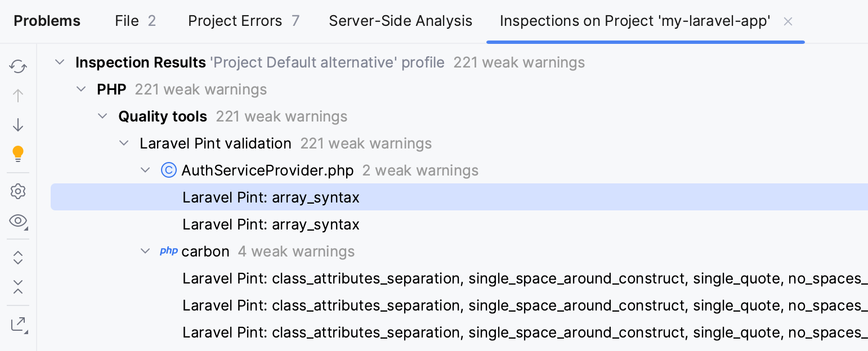Collapse the carbon file node
The height and width of the screenshot is (351, 868).
[x=145, y=251]
